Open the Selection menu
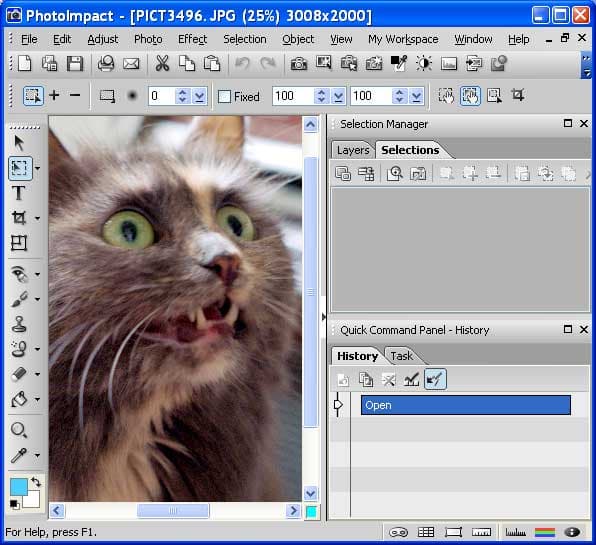This screenshot has height=545, width=596. tap(245, 39)
